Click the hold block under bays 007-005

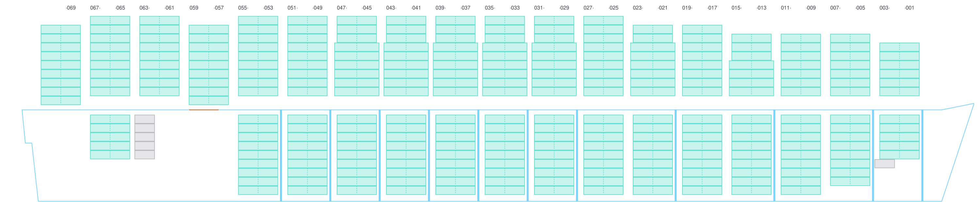(850, 150)
